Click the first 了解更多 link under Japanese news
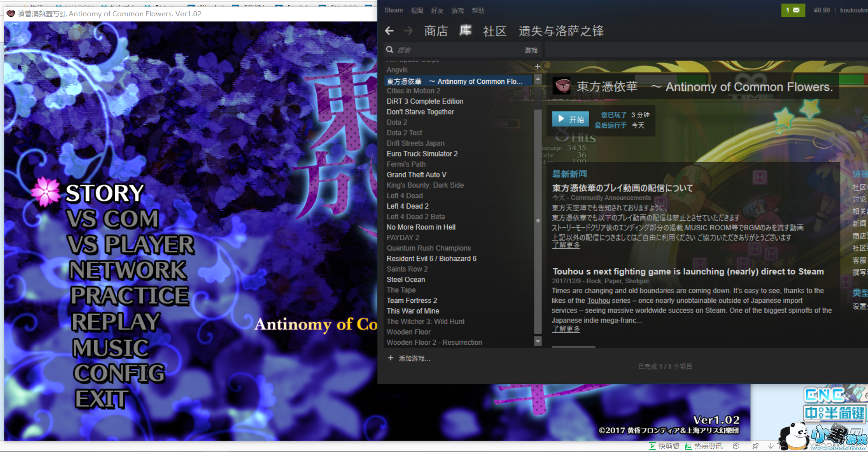 [x=566, y=245]
